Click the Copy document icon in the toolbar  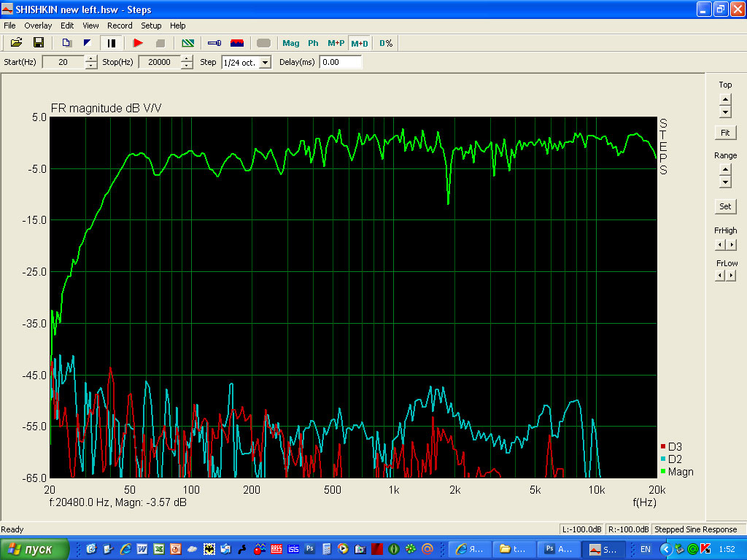[x=66, y=43]
